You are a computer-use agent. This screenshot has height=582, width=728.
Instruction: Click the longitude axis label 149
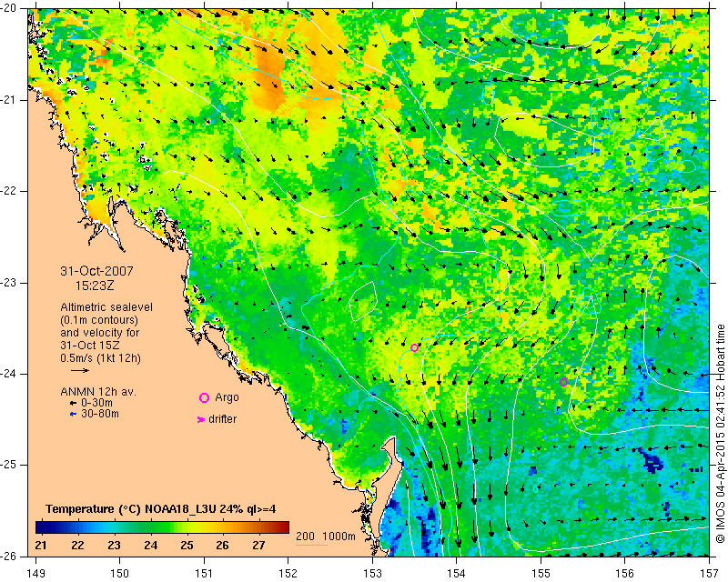coord(35,573)
